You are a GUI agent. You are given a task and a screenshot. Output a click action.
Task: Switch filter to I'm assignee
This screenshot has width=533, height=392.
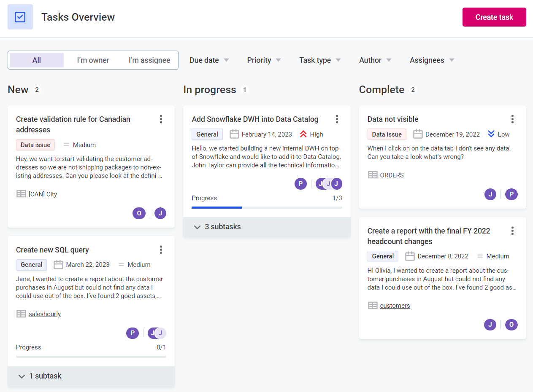[x=149, y=60]
